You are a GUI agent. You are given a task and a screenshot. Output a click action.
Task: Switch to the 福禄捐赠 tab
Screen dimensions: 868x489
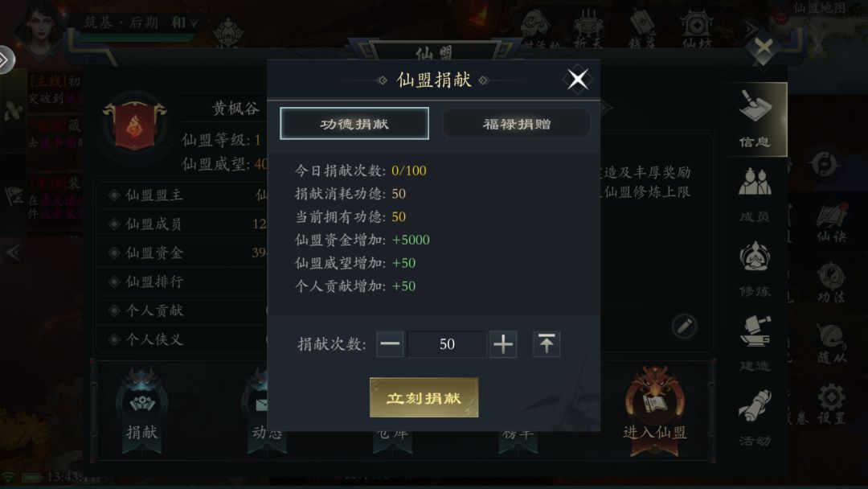[x=517, y=124]
